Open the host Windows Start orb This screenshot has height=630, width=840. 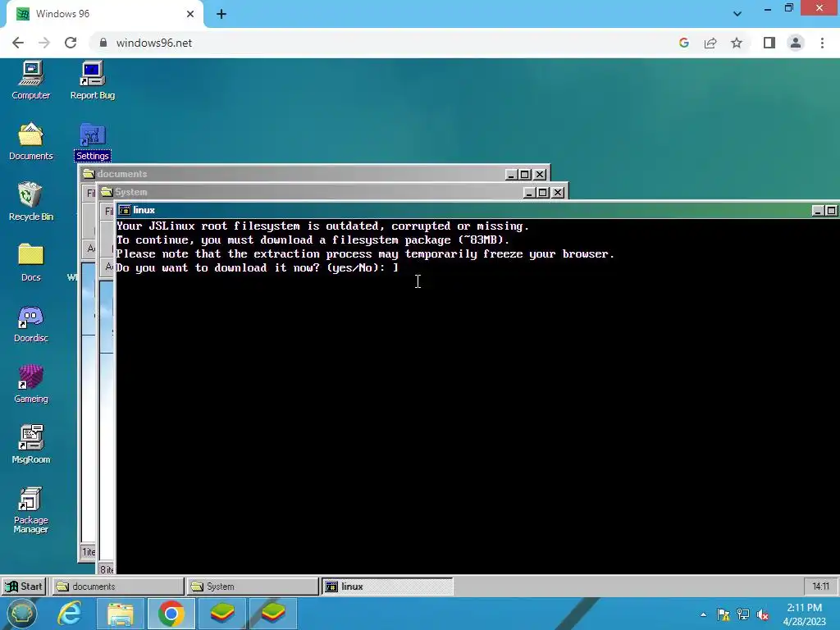click(x=21, y=614)
